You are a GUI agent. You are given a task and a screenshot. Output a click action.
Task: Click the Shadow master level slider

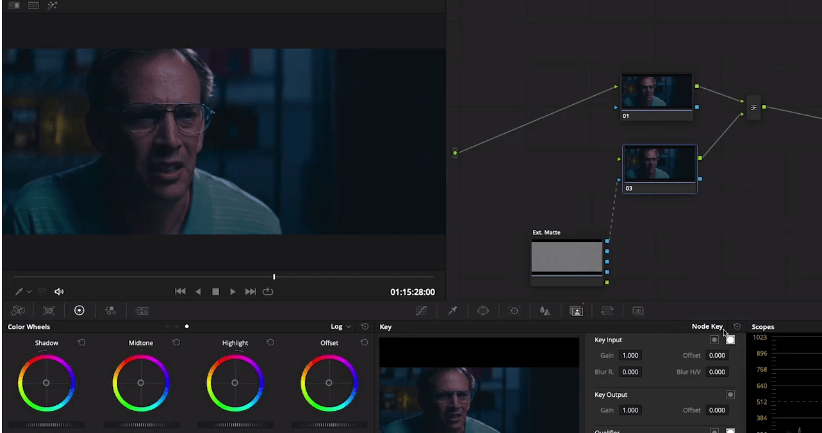point(47,425)
